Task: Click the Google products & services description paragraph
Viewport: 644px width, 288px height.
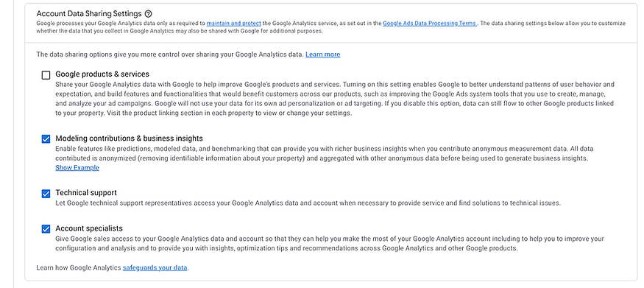Action: pos(335,99)
